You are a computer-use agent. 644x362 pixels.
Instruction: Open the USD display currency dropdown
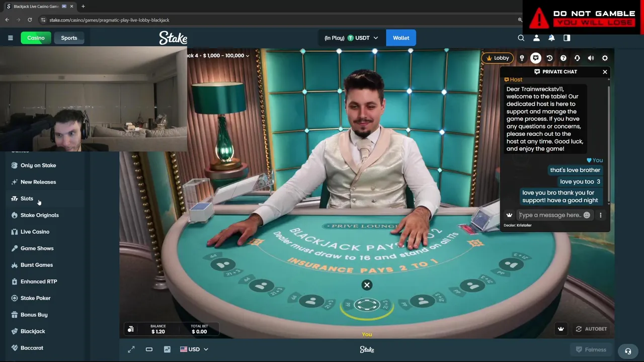[x=194, y=349]
